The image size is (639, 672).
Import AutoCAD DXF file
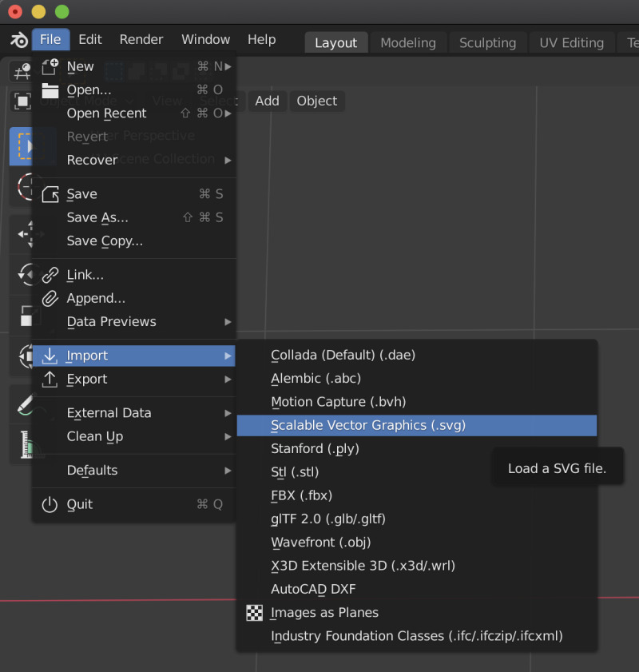point(417,589)
